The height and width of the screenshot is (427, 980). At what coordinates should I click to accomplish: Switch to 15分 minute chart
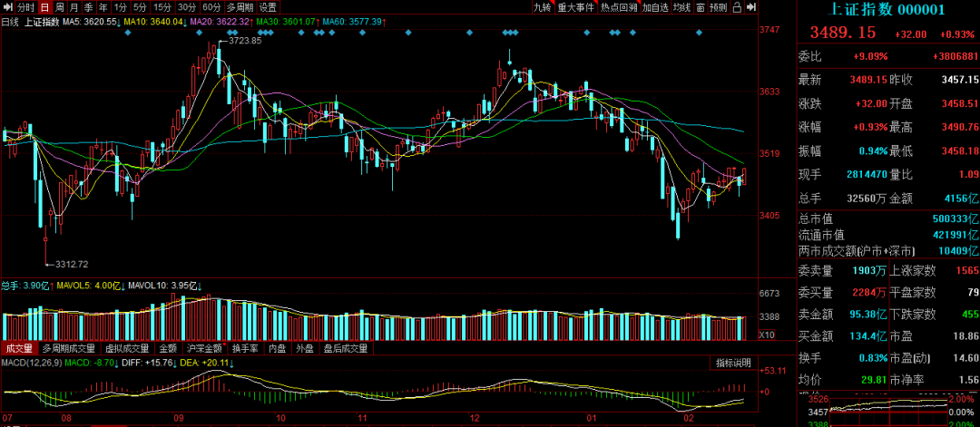tap(162, 7)
